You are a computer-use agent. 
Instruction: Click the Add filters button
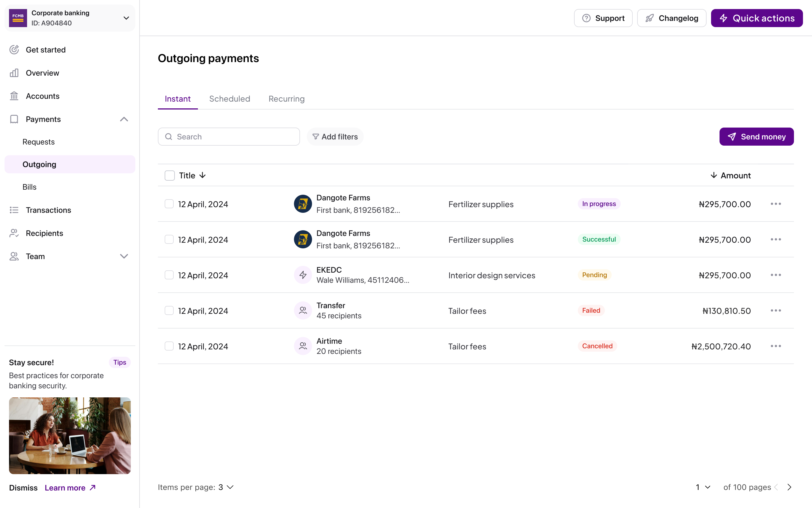(x=335, y=137)
